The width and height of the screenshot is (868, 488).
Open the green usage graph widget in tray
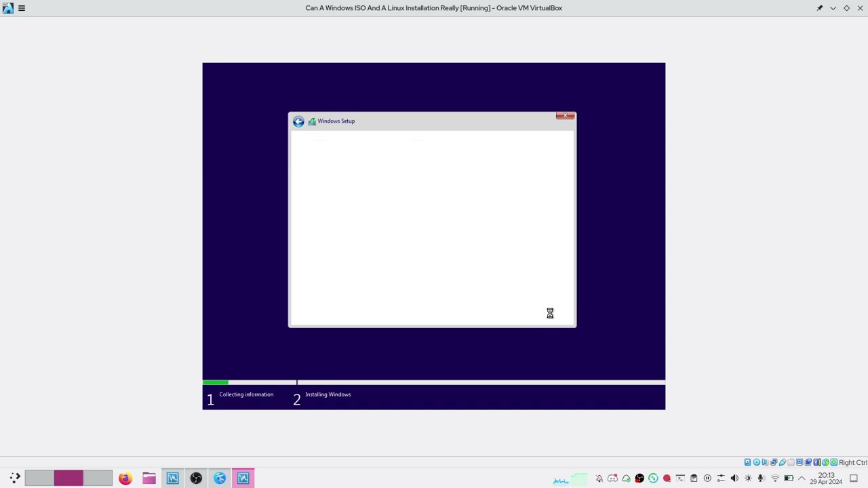click(579, 479)
